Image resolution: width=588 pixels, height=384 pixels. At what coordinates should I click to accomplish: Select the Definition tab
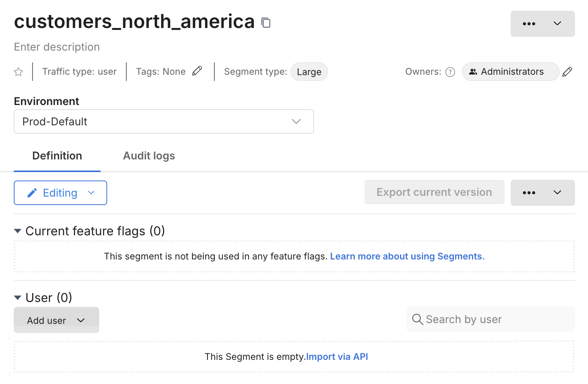coord(57,156)
